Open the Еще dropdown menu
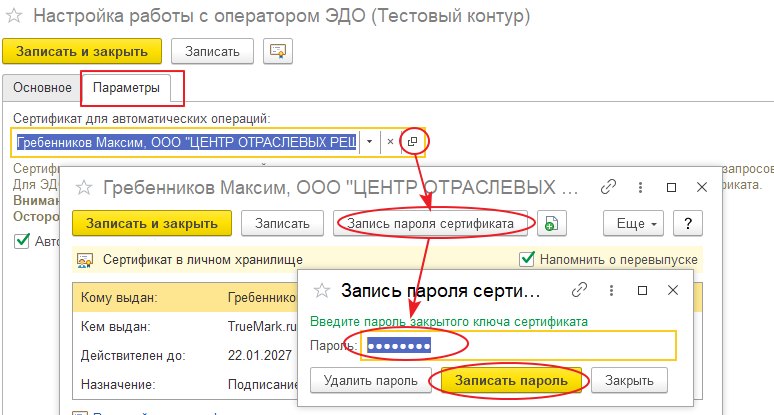The image size is (774, 415). point(633,224)
